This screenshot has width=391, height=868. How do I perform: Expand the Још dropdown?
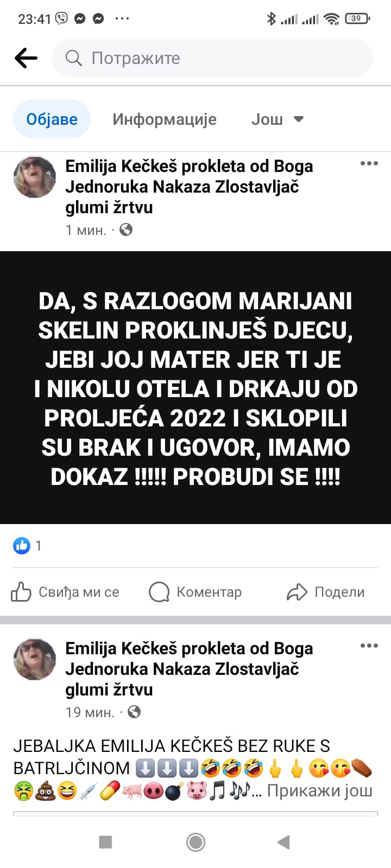277,119
